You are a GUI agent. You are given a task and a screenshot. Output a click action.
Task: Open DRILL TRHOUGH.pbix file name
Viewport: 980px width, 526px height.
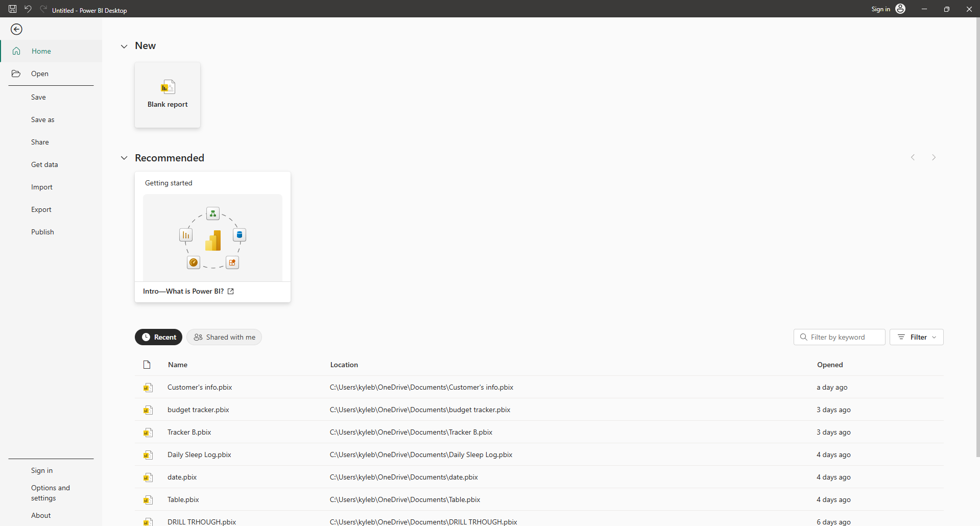(x=202, y=522)
